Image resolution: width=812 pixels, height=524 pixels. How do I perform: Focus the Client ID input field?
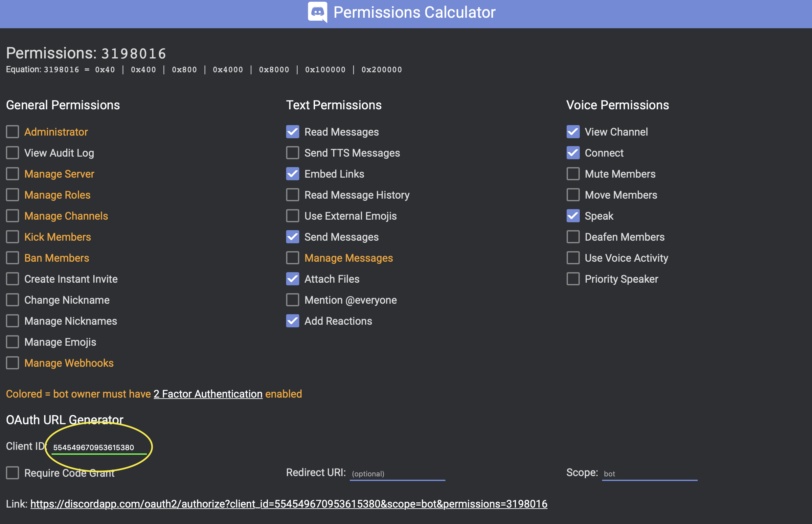[x=99, y=448]
